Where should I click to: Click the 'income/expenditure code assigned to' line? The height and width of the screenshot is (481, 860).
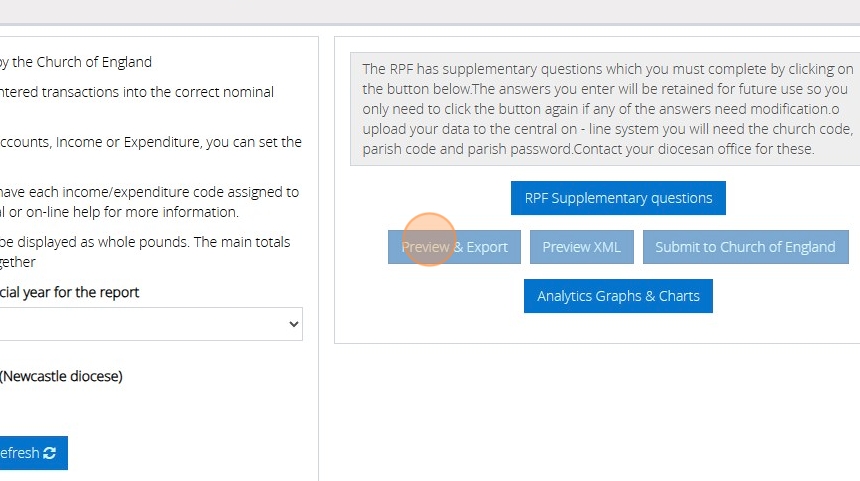[150, 192]
